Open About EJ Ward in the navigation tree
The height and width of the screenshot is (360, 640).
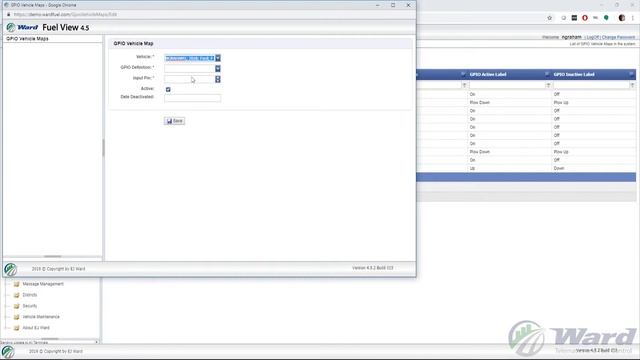[x=36, y=328]
